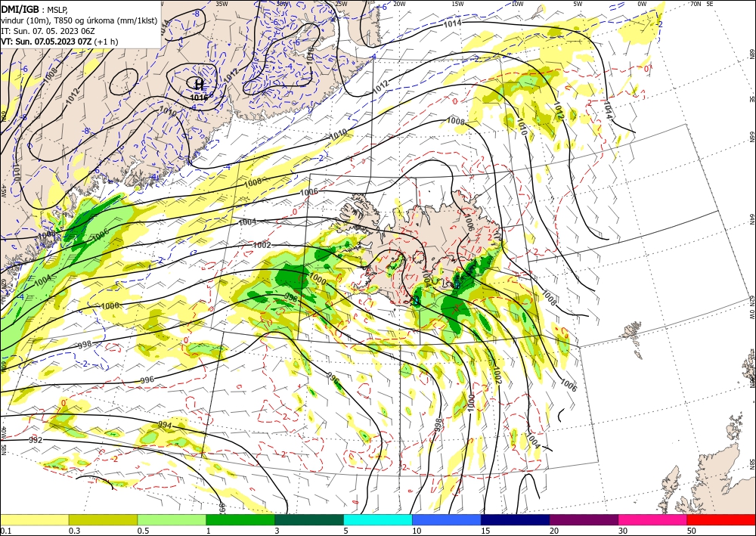
Task: Select the green 1–3 mm legend swatch
Action: pos(240,519)
